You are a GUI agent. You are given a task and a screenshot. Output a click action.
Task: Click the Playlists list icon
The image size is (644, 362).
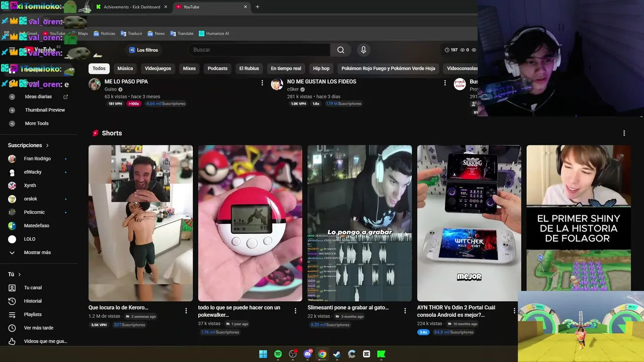12,314
